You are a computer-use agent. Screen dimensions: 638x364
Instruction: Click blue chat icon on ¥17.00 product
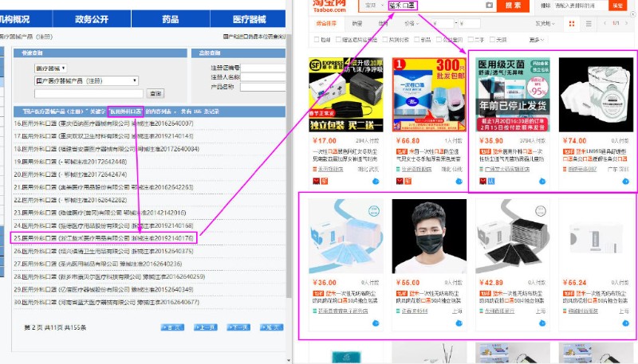click(375, 181)
